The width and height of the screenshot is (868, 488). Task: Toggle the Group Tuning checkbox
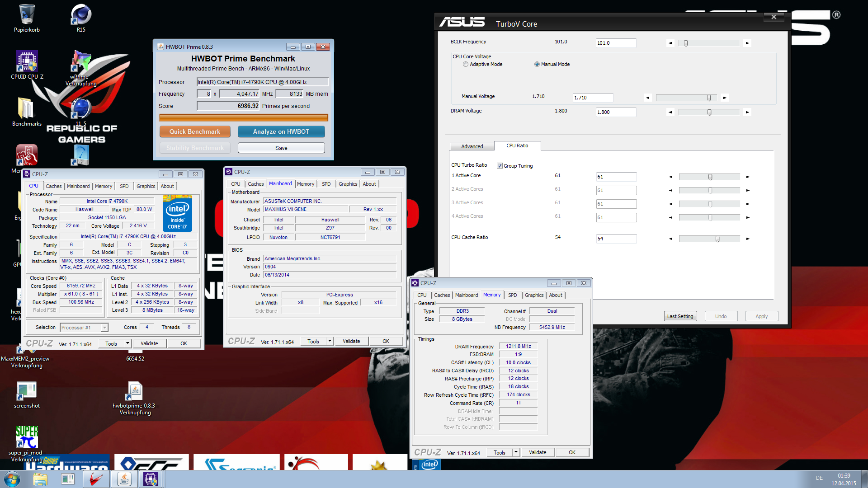500,166
